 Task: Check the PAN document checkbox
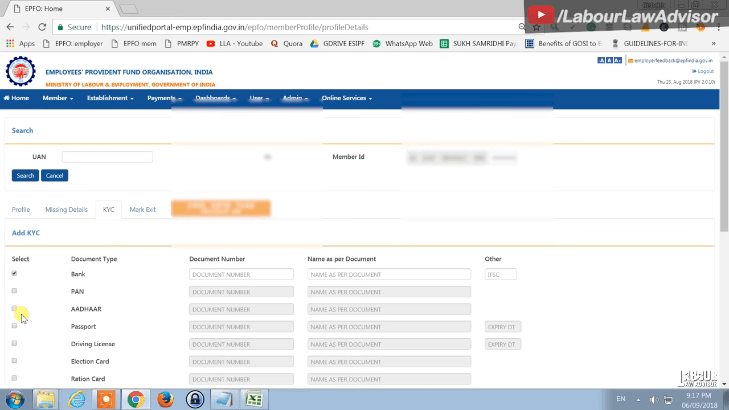pos(14,291)
